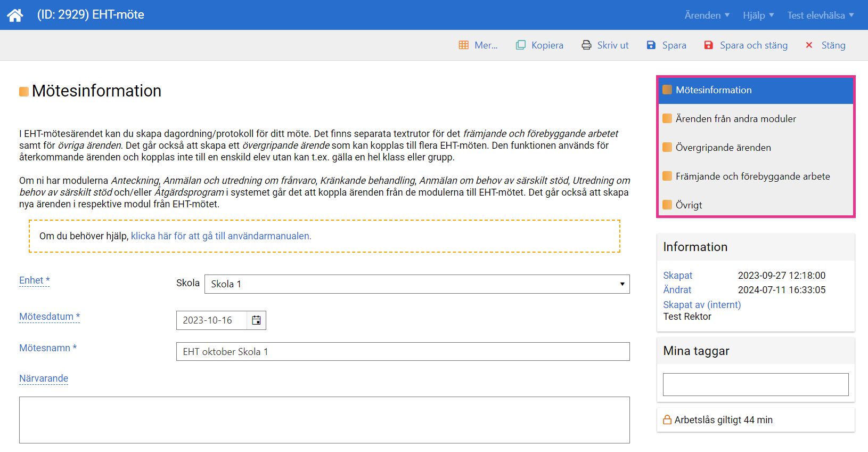Click the Skapat info label

(x=677, y=276)
